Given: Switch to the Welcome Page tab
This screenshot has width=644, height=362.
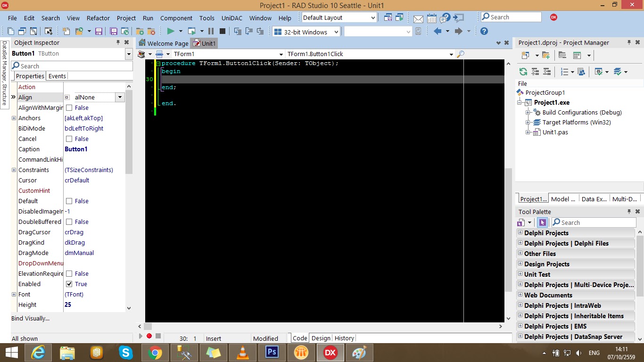Looking at the screenshot, I should (164, 43).
